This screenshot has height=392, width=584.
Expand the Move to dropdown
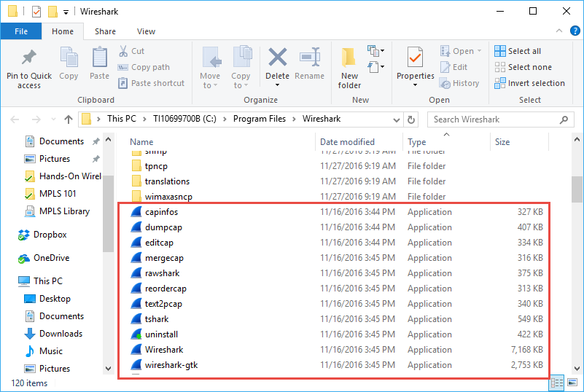[x=209, y=86]
